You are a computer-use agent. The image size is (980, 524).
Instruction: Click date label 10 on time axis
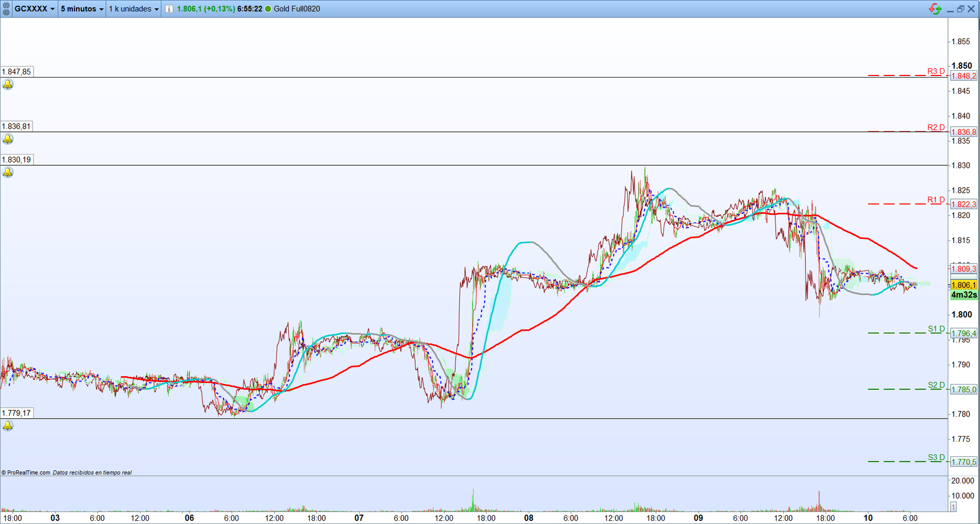(x=868, y=518)
